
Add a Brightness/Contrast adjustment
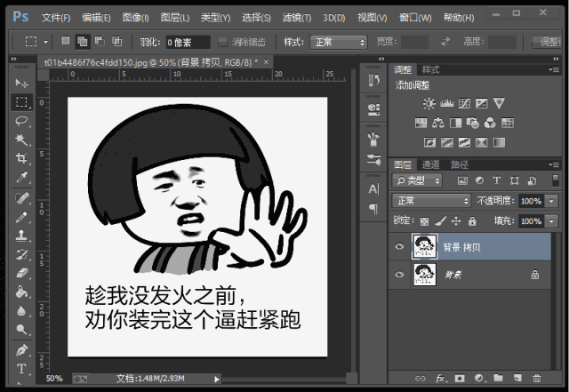pyautogui.click(x=429, y=103)
